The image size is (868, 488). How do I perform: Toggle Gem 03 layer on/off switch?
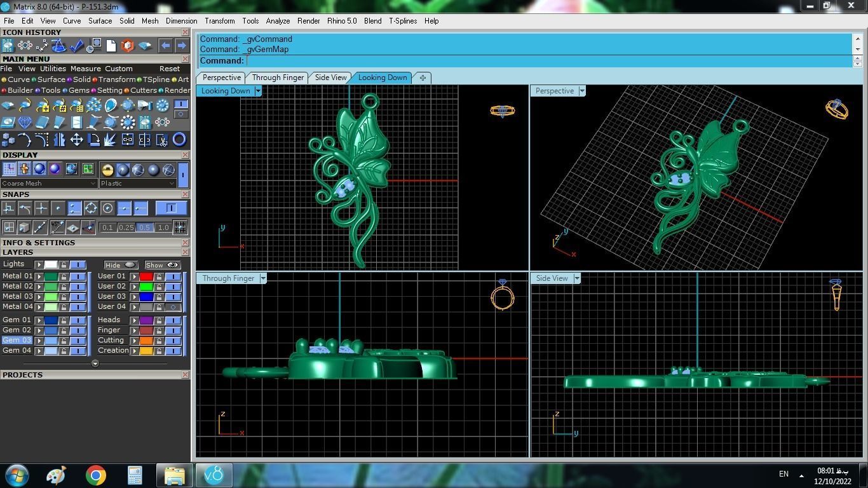pos(78,341)
